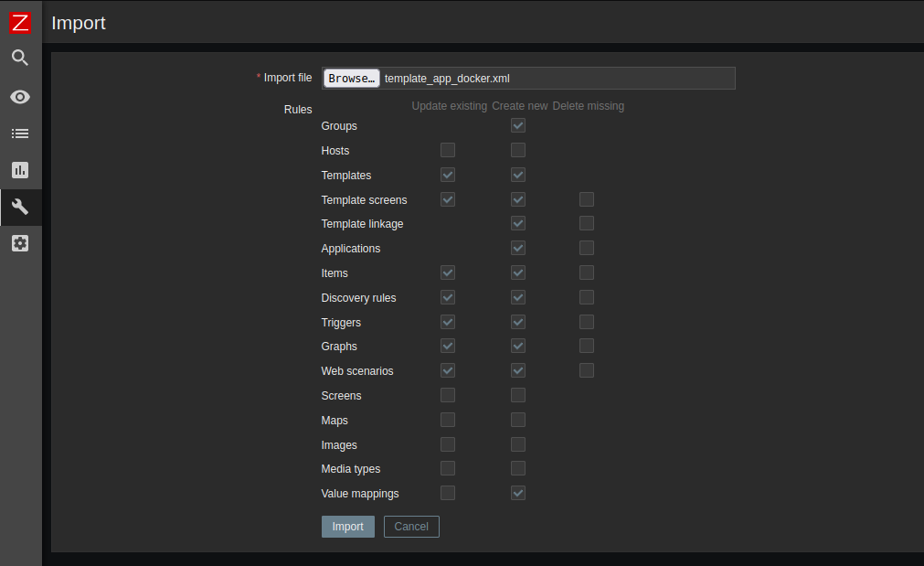Disable Update existing for Templates
The height and width of the screenshot is (566, 924).
click(x=448, y=175)
